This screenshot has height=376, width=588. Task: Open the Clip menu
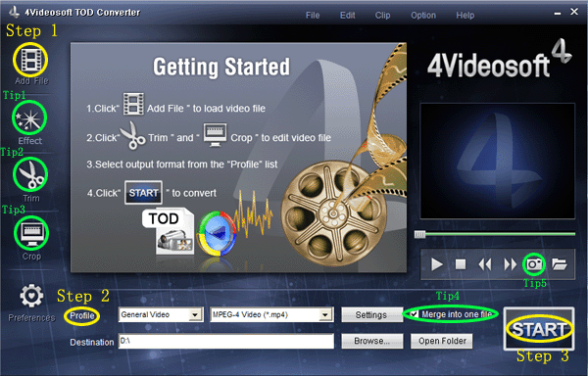click(382, 16)
